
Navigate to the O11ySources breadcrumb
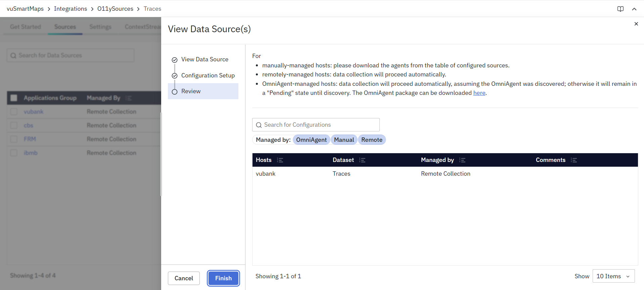115,9
